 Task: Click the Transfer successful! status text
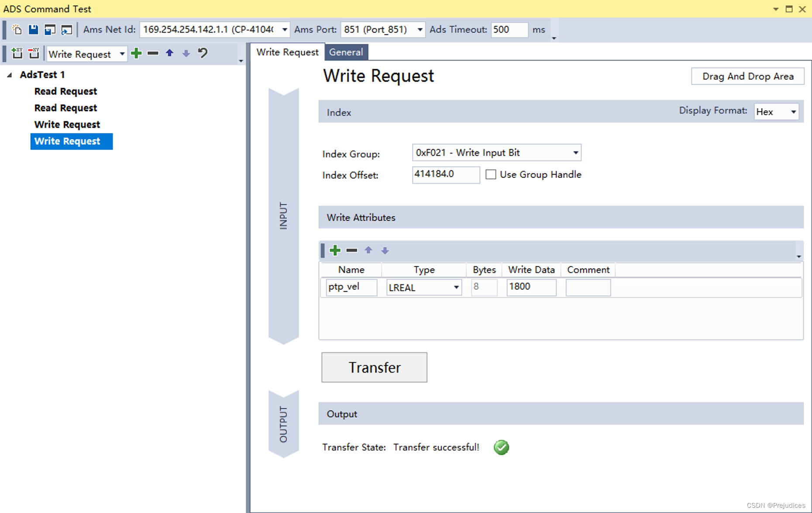coord(436,447)
